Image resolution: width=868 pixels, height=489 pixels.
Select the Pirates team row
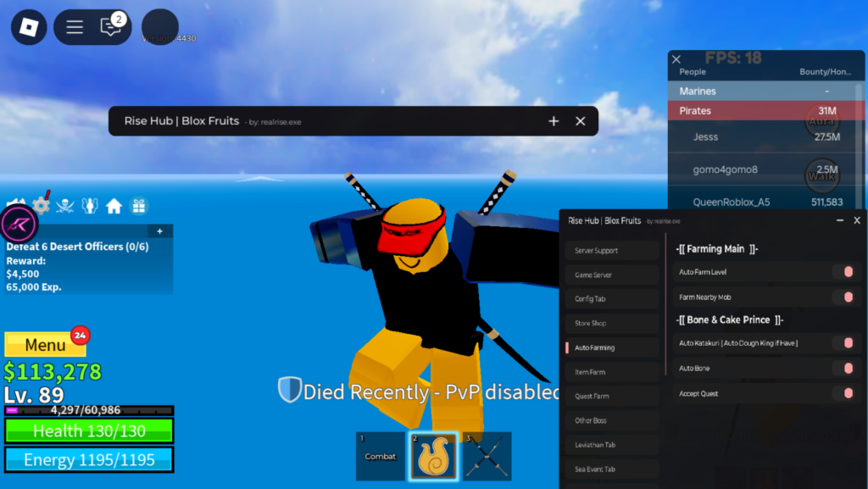coord(762,111)
